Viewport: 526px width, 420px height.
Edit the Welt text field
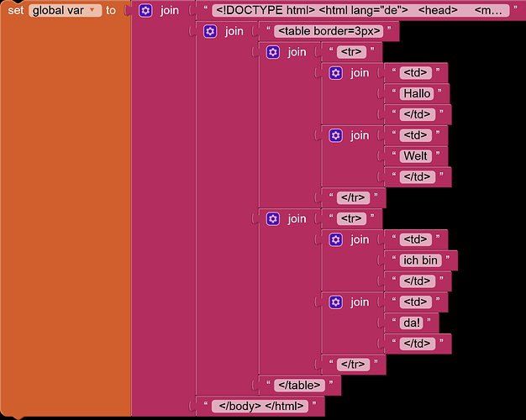[416, 156]
